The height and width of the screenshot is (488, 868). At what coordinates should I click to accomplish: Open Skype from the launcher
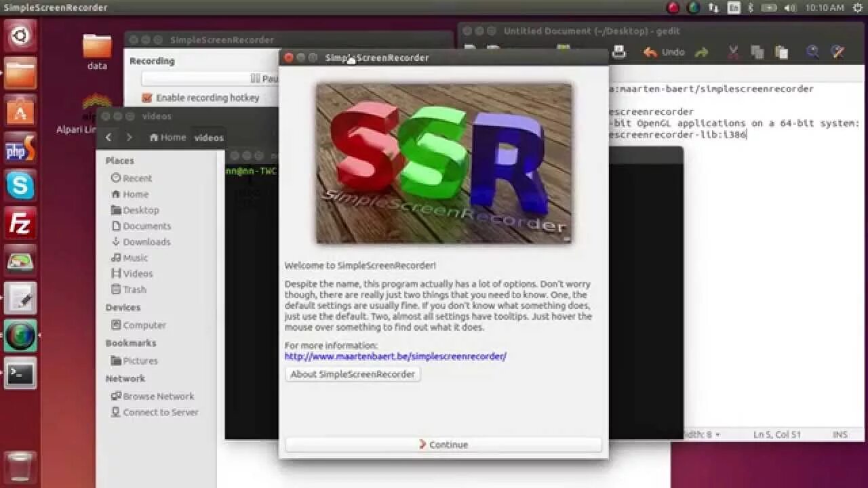click(20, 184)
